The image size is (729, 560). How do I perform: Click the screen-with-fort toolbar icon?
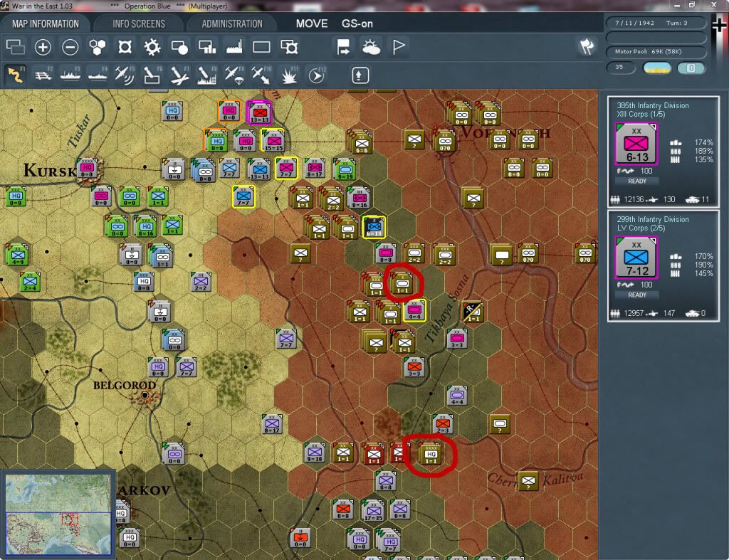click(289, 47)
